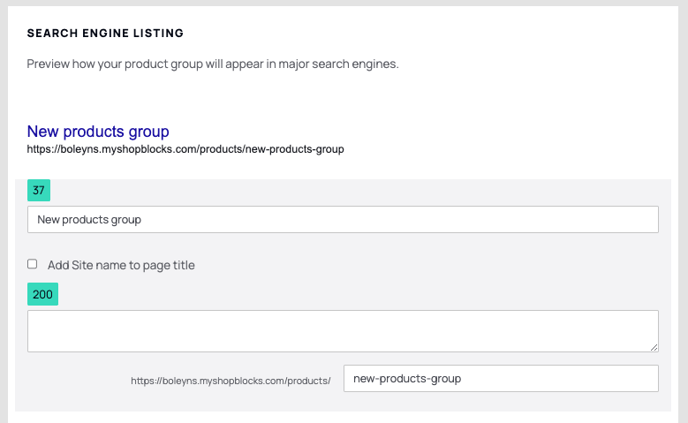688x423 pixels.
Task: Select the word 'products' in the title field
Action: pyautogui.click(x=84, y=219)
